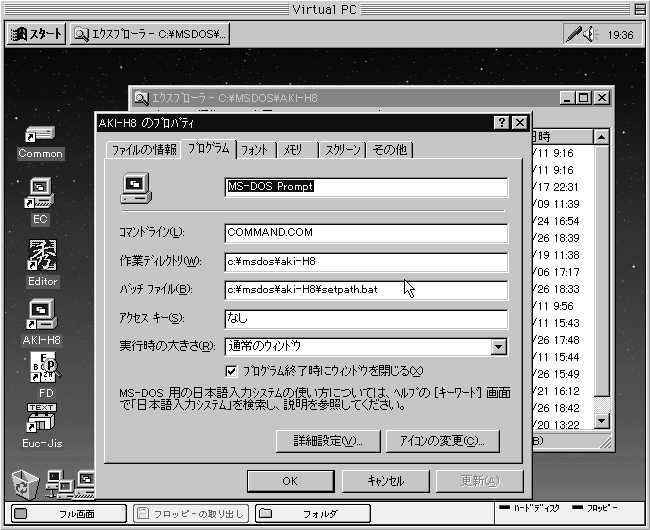Click the Explorer row dated 06 17:17

[555, 272]
